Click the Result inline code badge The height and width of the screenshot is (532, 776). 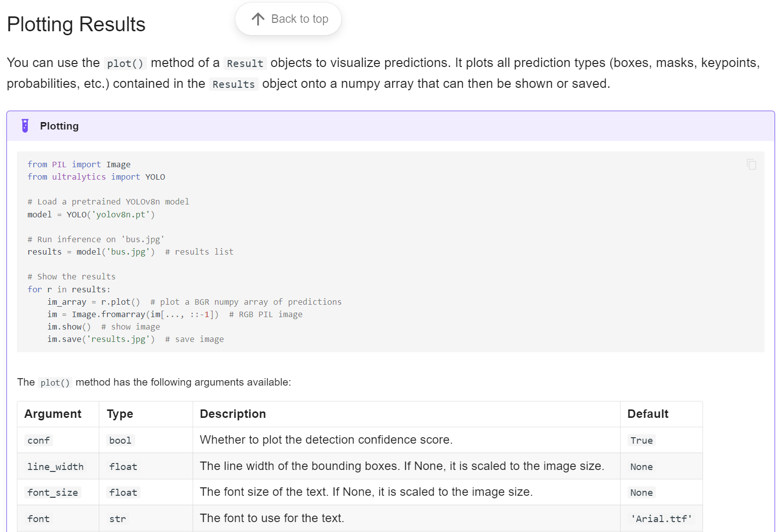(x=245, y=64)
